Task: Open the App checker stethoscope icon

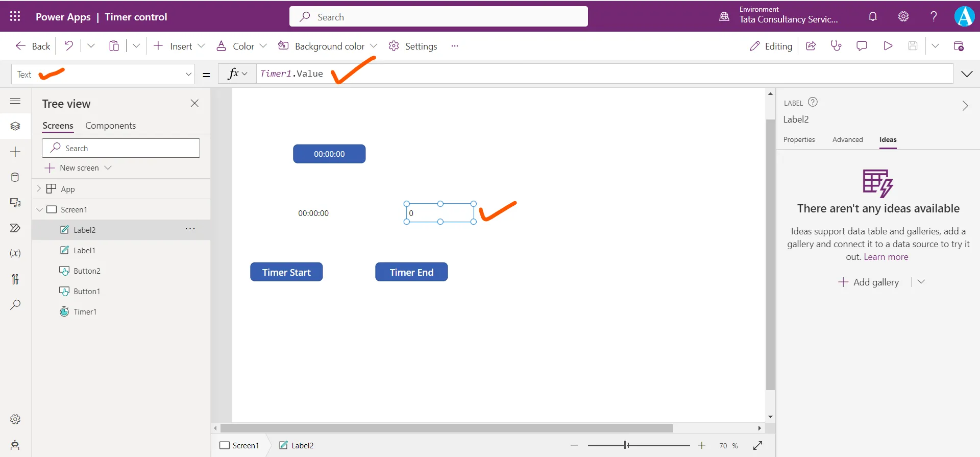Action: (x=836, y=46)
